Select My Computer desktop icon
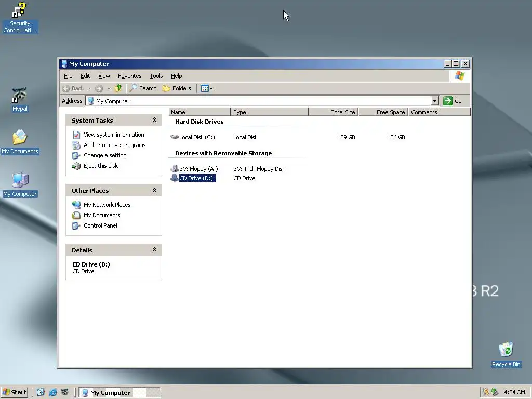 (x=20, y=185)
